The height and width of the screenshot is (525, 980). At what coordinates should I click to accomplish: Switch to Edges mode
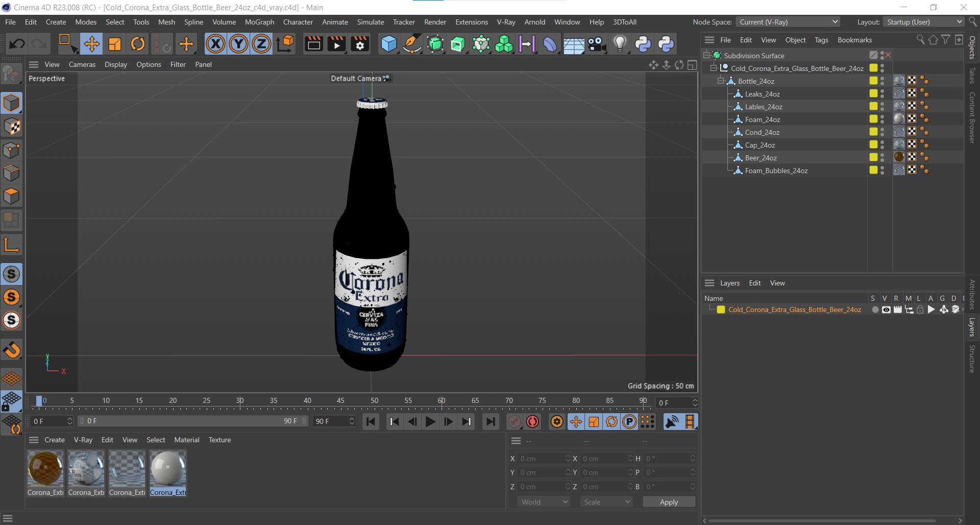pos(11,174)
